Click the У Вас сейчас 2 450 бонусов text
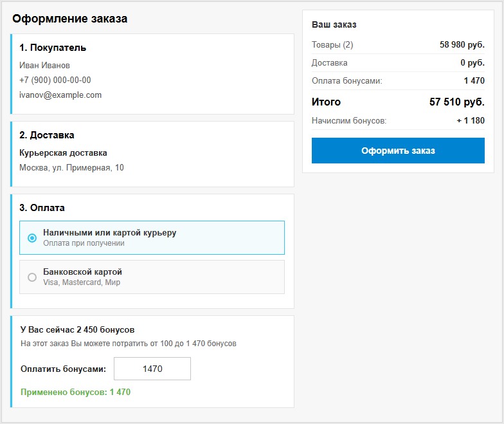504x424 pixels. click(77, 329)
